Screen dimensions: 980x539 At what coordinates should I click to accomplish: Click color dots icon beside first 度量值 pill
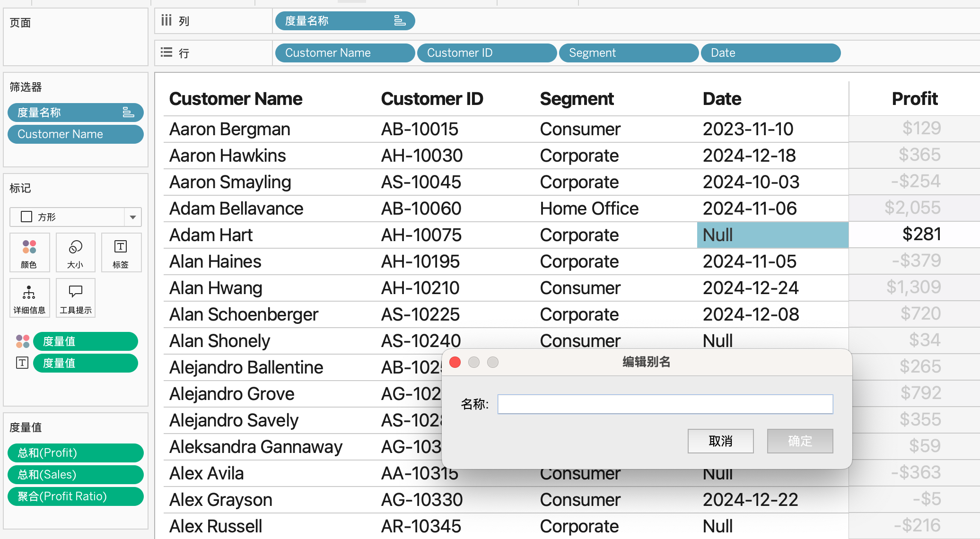(23, 341)
